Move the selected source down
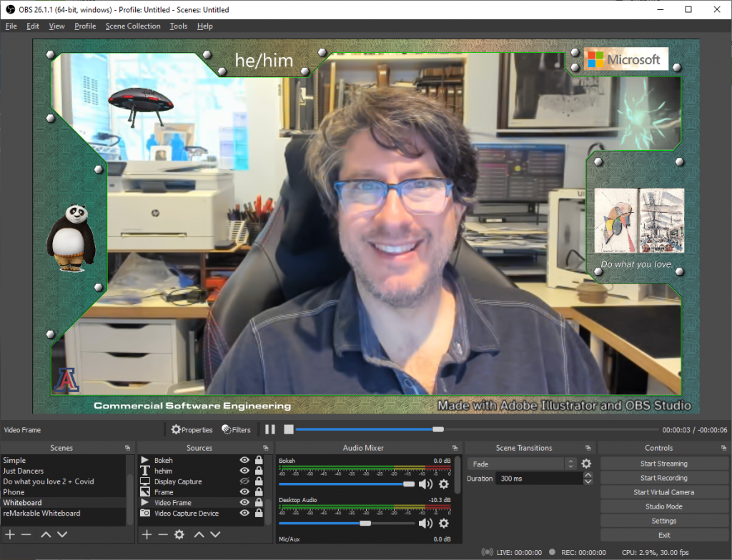Viewport: 732px width, 560px height. click(215, 534)
